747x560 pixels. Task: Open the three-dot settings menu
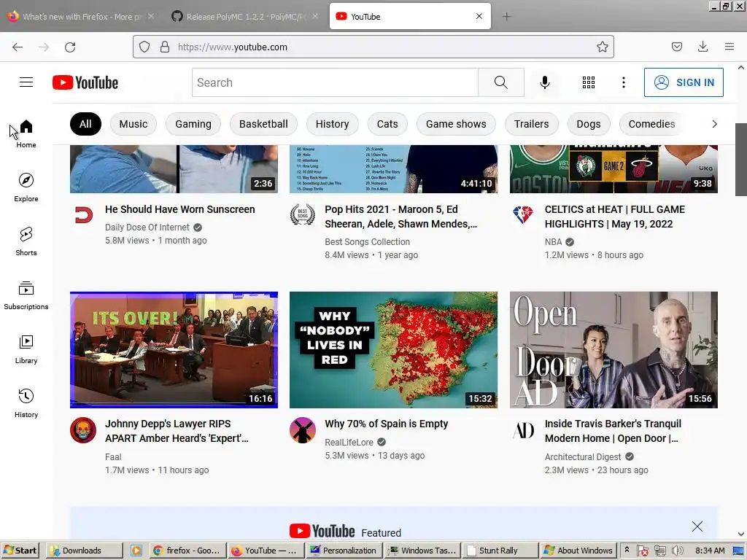[x=623, y=82]
